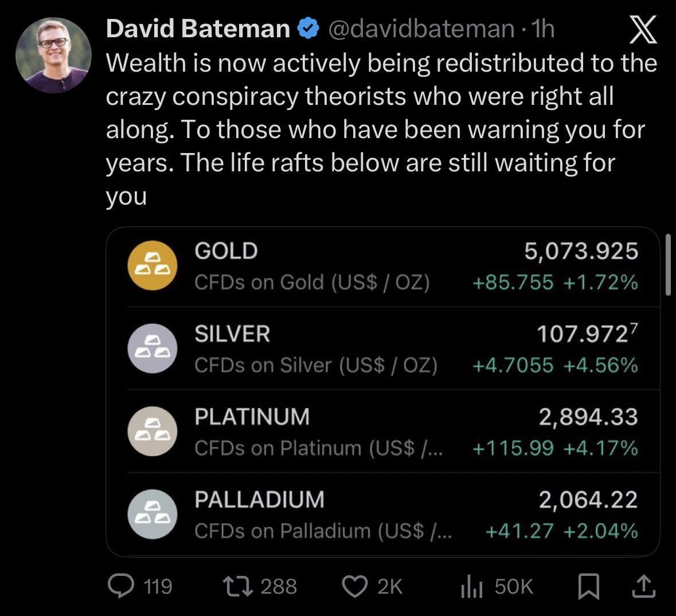This screenshot has height=616, width=676.
Task: Tap the silver bars icon
Action: pos(152,348)
